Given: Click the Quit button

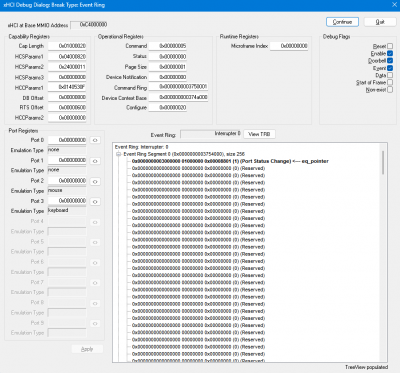Looking at the screenshot, I should (380, 22).
